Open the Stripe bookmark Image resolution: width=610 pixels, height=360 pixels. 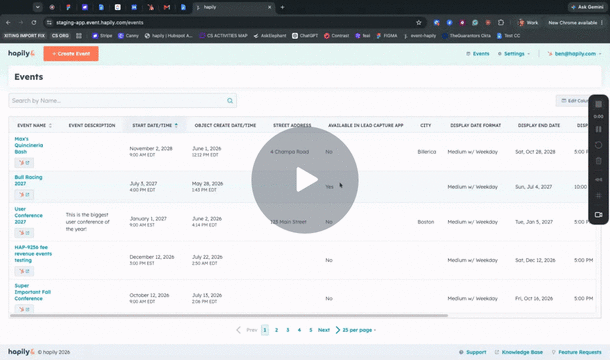pyautogui.click(x=102, y=35)
